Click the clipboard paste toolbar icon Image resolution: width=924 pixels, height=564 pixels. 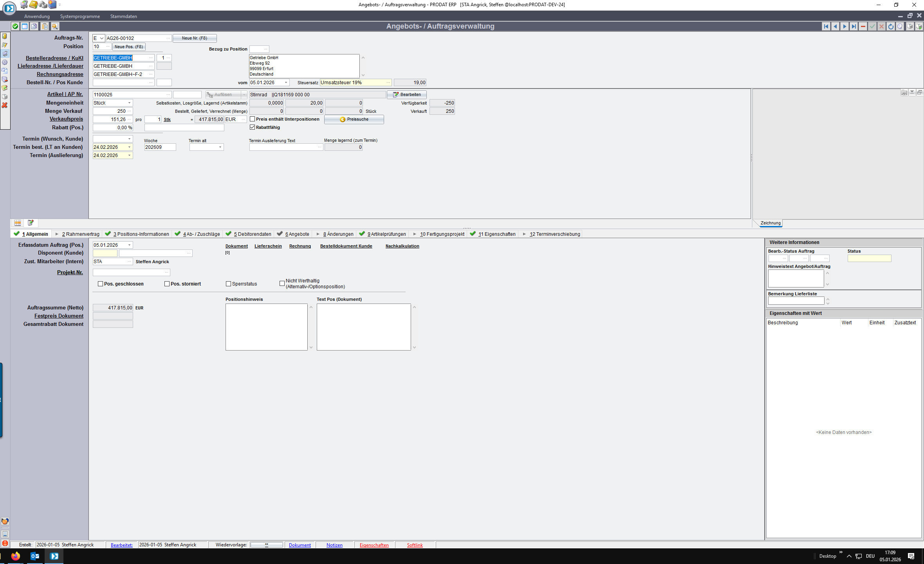45,26
